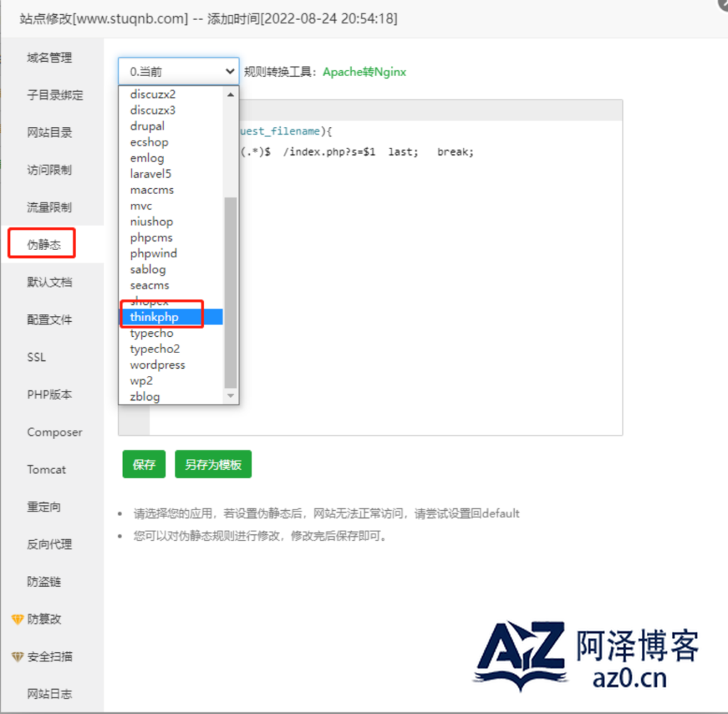Image resolution: width=728 pixels, height=714 pixels.
Task: Click 另存为模板 button
Action: [x=213, y=464]
